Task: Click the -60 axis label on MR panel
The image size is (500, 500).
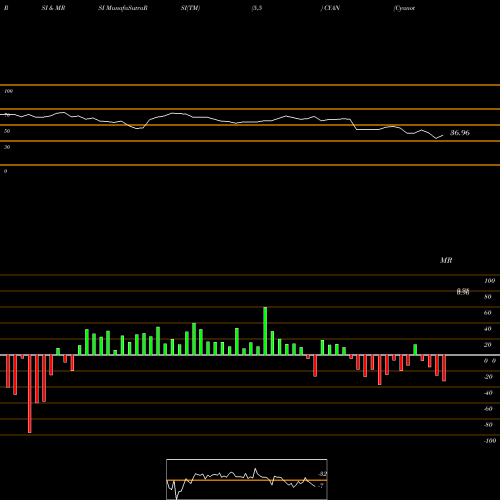Action: (x=488, y=409)
